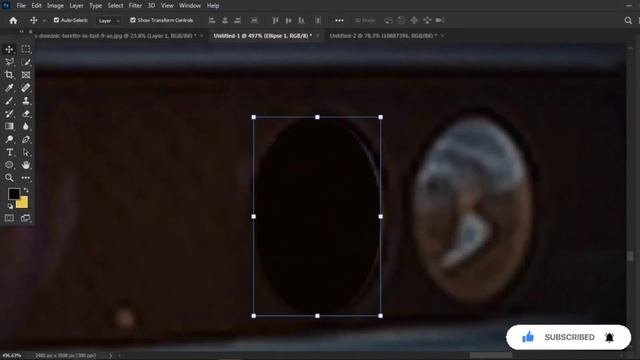Switch to the Untitled-1 document tab
The image size is (640, 360).
[262, 36]
